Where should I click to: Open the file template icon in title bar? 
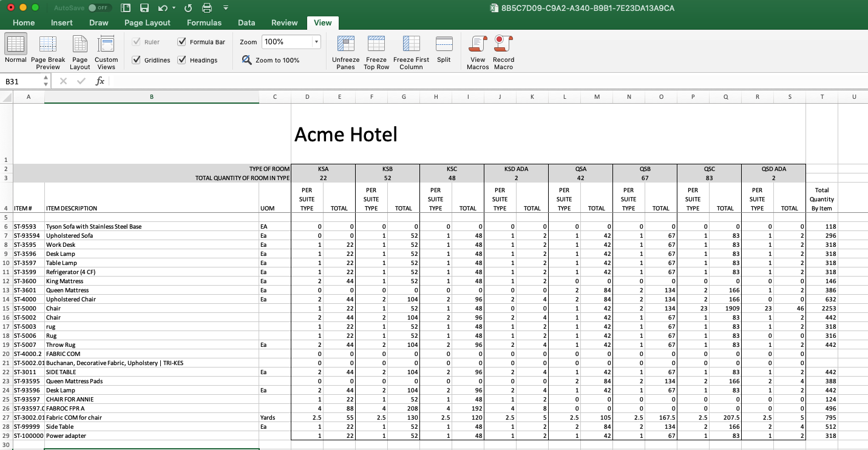(126, 8)
